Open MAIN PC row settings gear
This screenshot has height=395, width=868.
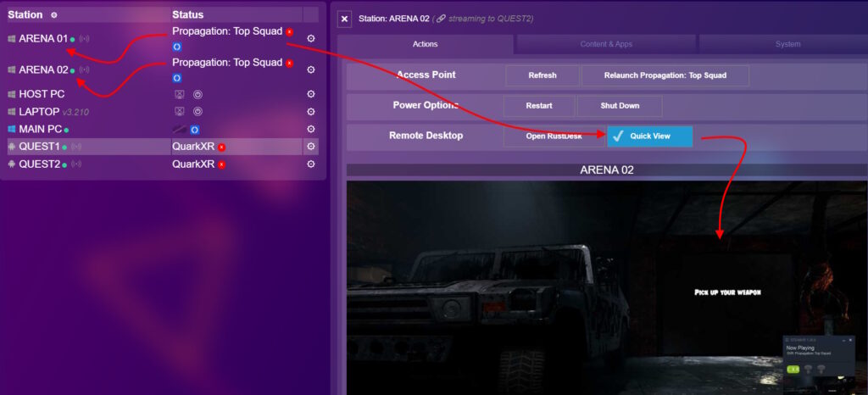coord(311,130)
